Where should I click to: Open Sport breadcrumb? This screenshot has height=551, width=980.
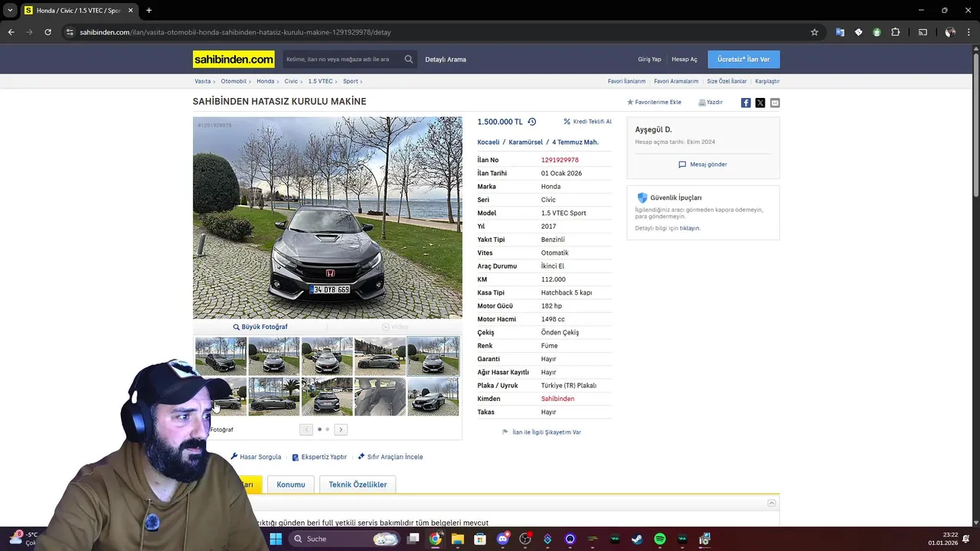tap(350, 81)
